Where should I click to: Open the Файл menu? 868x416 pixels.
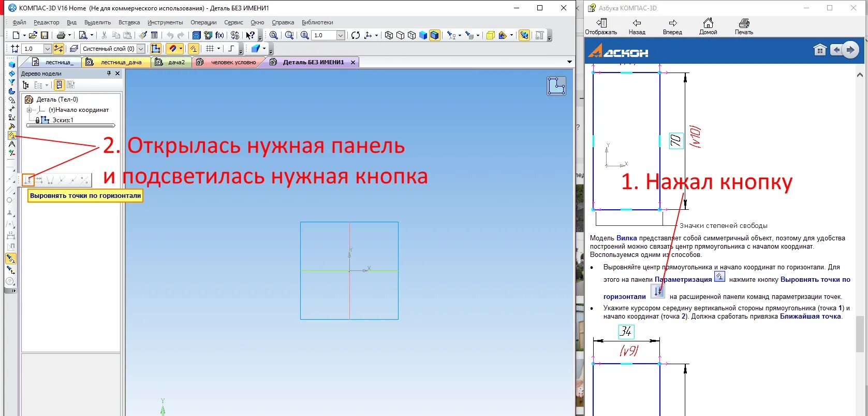[x=19, y=22]
